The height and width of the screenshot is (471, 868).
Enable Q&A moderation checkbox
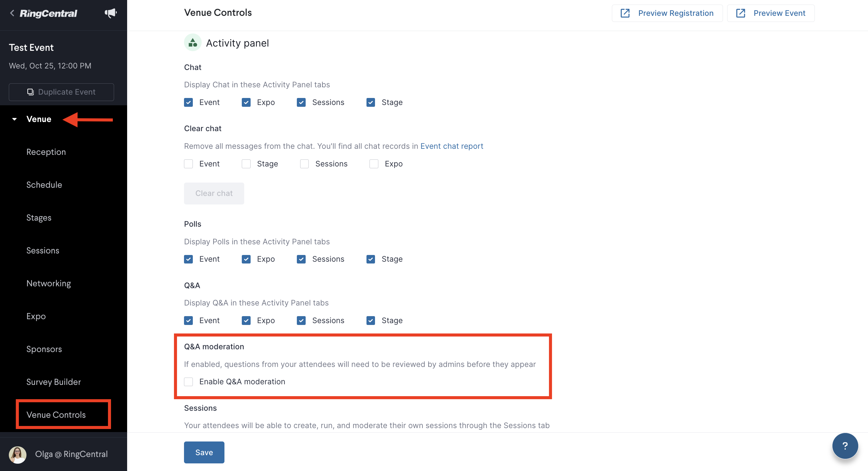coord(188,382)
